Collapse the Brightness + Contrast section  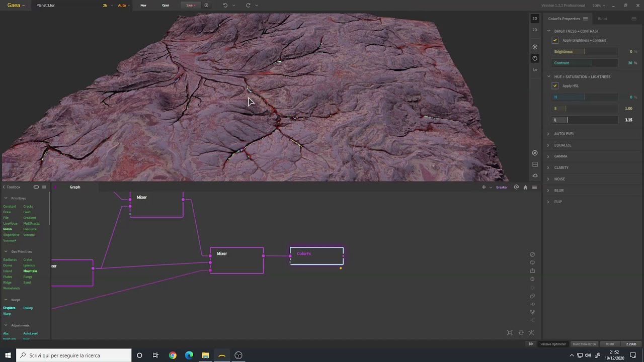pos(549,31)
